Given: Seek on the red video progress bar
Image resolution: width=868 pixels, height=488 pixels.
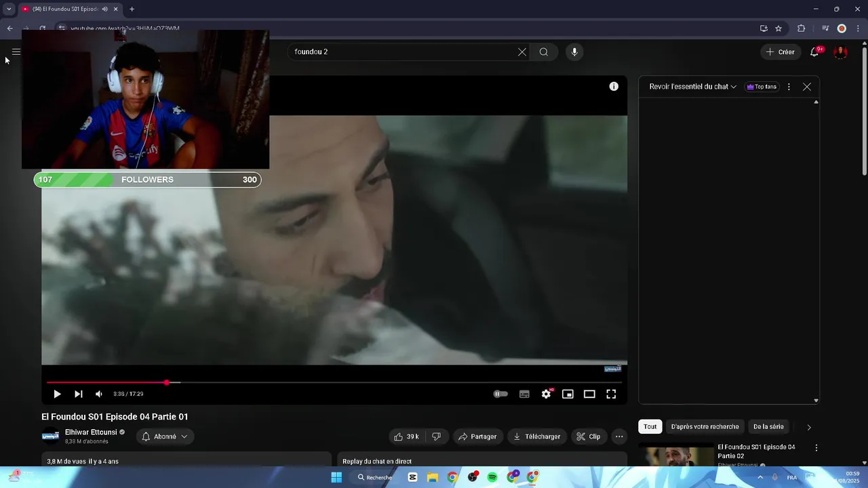Looking at the screenshot, I should pos(334,382).
